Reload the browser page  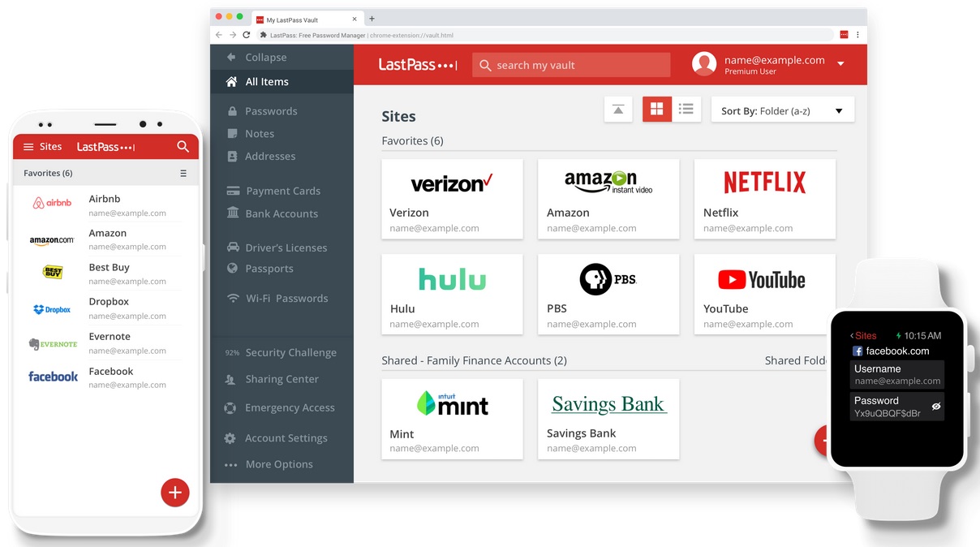(247, 35)
